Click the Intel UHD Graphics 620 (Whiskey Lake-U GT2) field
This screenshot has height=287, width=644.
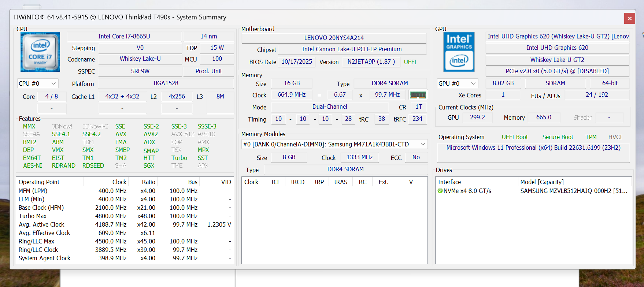[x=558, y=36]
